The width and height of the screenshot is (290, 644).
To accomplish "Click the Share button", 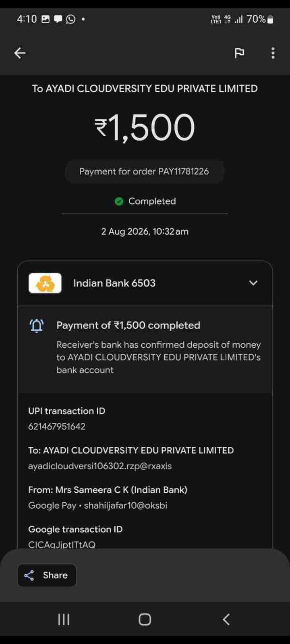I will click(x=47, y=575).
